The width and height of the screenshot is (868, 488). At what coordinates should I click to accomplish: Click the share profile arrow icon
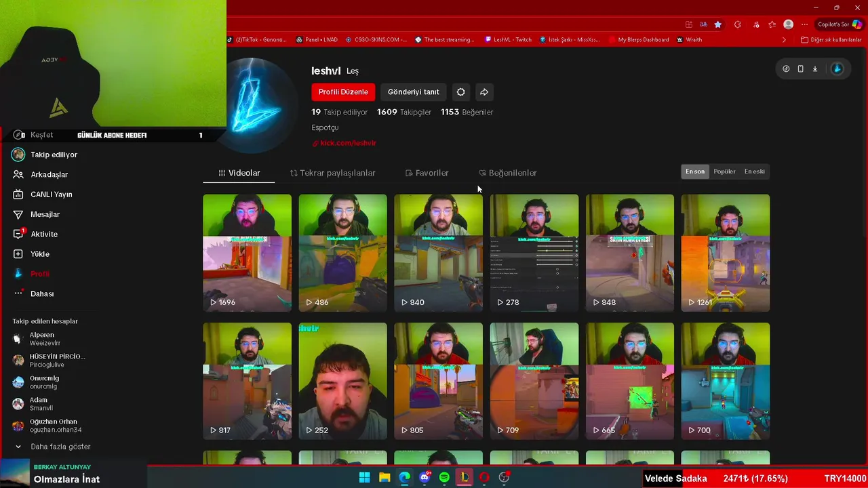484,92
